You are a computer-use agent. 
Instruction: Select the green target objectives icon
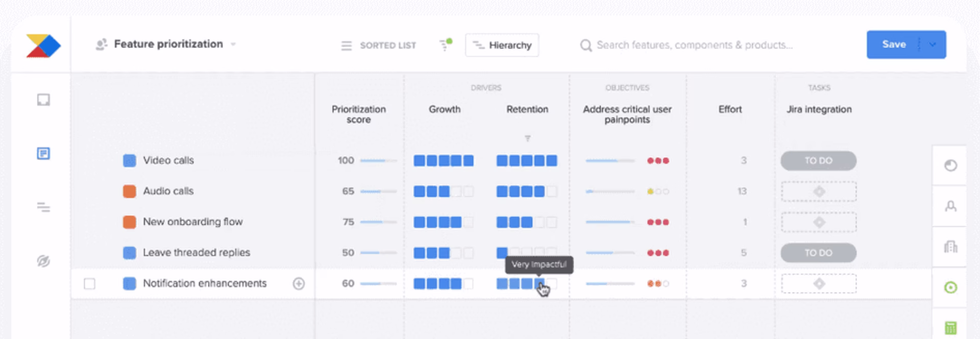(x=950, y=287)
